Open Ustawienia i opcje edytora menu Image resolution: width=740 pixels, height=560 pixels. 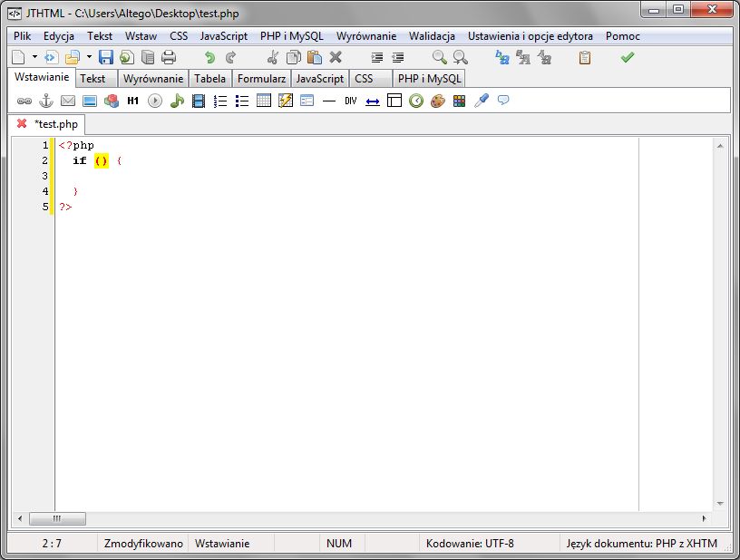(530, 36)
